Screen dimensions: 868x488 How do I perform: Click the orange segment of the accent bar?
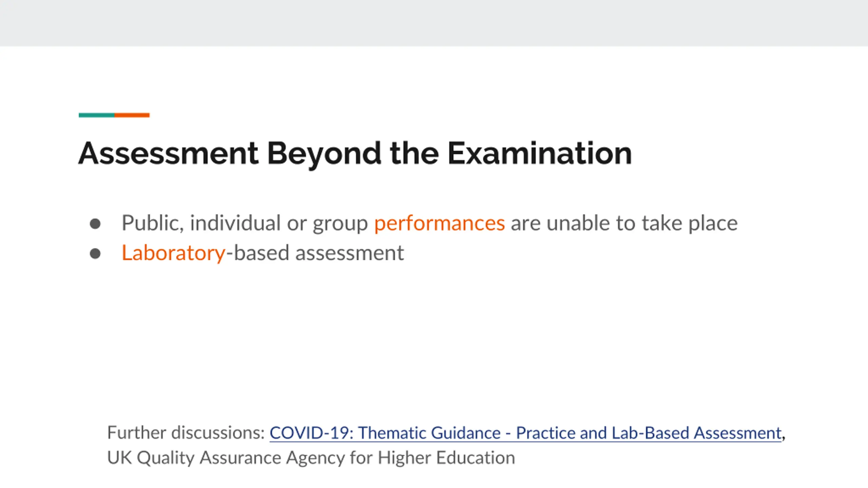[132, 115]
